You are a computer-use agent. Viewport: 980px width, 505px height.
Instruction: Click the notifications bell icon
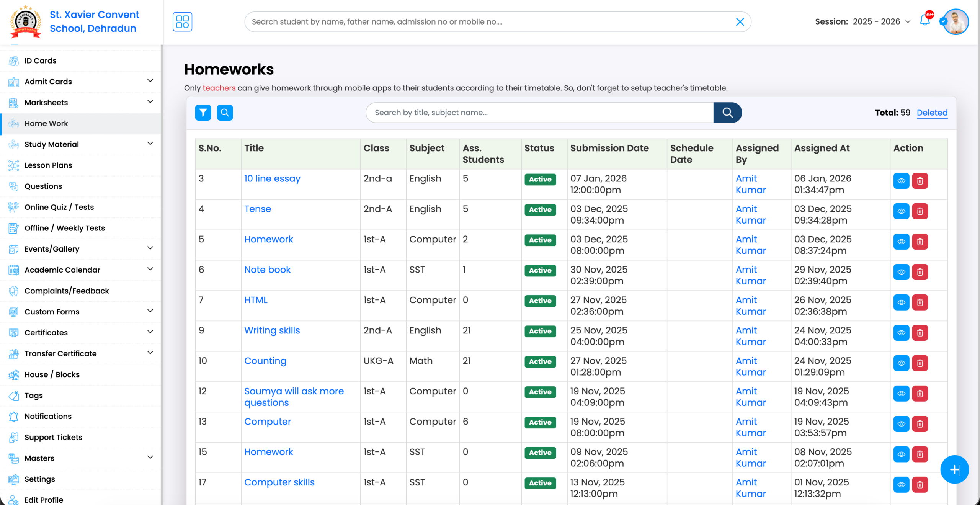tap(924, 21)
